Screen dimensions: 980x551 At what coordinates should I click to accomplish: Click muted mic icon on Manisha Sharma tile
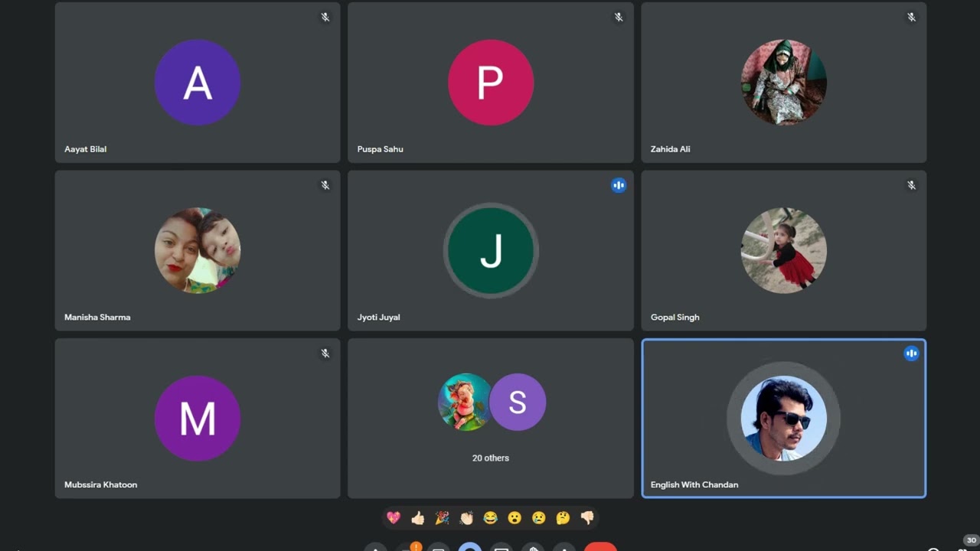coord(325,185)
